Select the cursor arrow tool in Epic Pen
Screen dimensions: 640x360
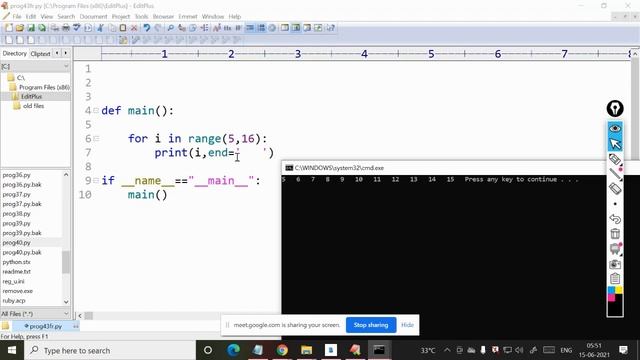click(x=615, y=144)
